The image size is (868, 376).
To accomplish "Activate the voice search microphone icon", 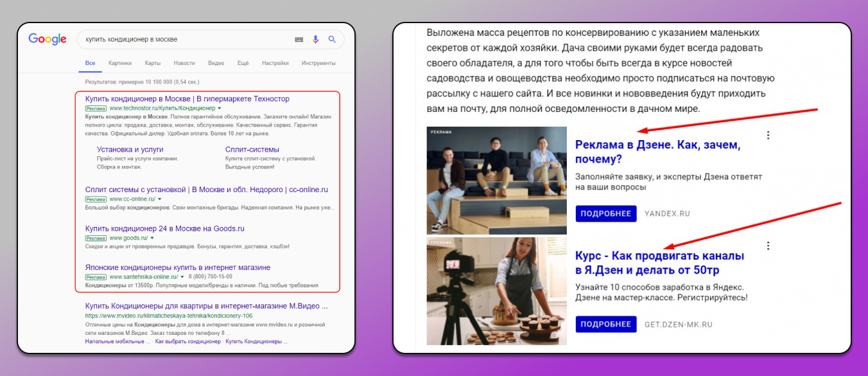I will click(x=315, y=39).
